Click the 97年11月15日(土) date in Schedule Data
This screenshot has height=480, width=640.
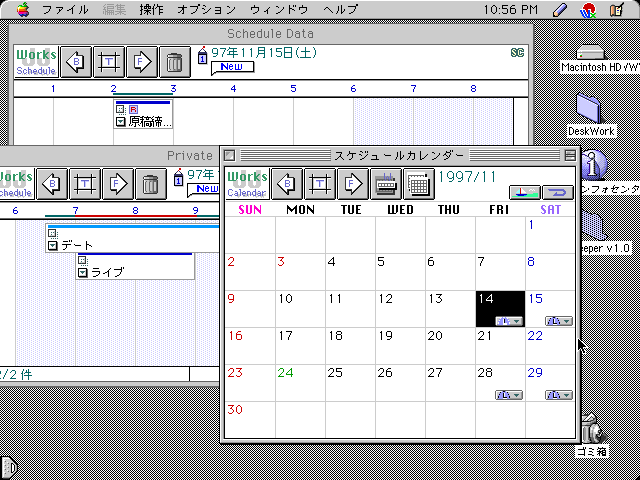pos(264,53)
